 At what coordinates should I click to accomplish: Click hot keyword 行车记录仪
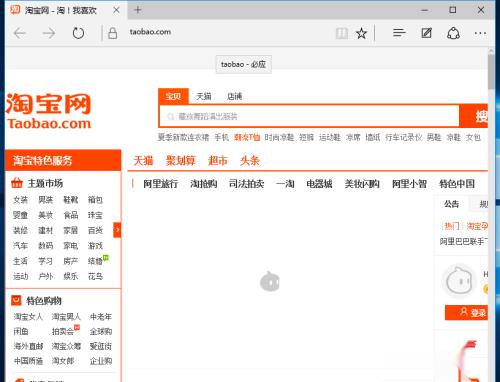point(404,137)
